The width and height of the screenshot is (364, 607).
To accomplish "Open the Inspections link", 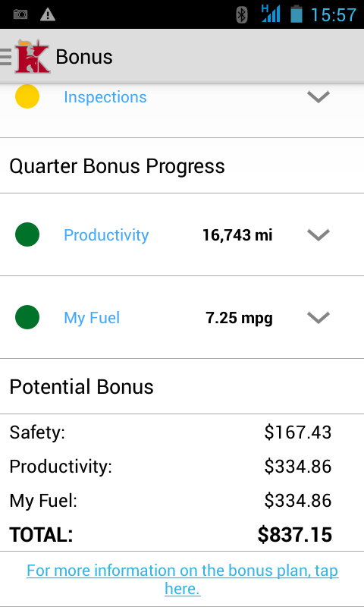I will 105,97.
